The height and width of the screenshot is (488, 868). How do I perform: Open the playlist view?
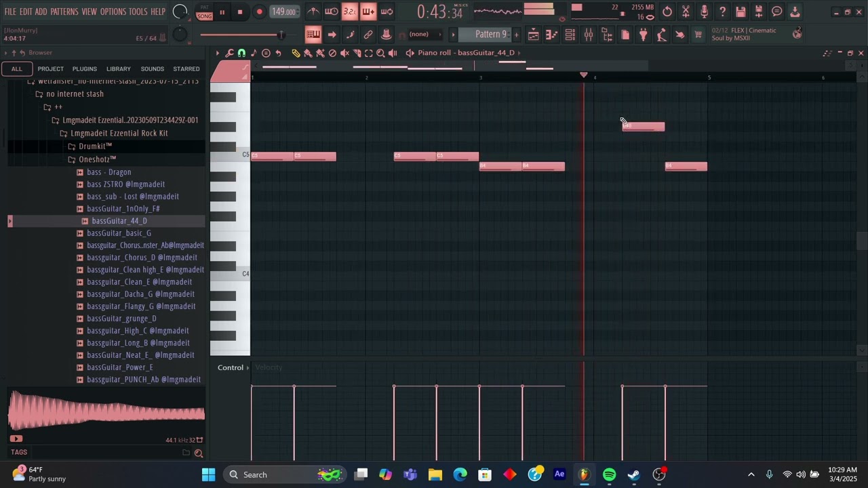pos(534,35)
